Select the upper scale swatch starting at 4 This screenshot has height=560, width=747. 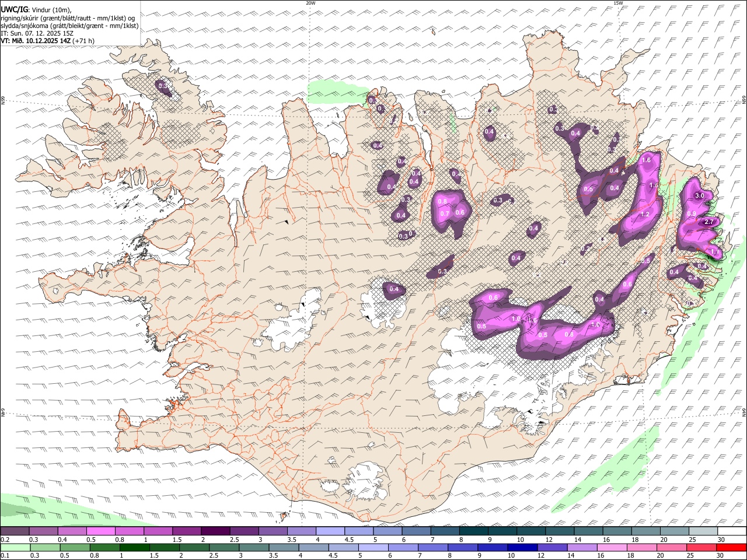[x=330, y=531]
